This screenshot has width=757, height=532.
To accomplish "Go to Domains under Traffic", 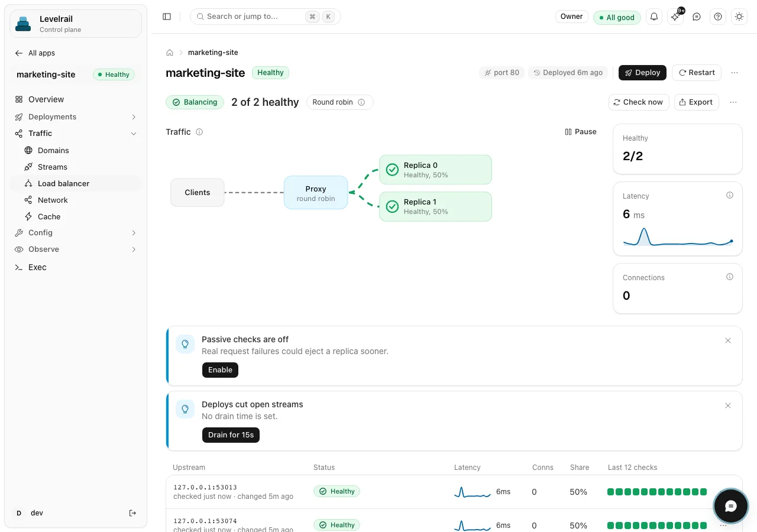I will 76,151.
